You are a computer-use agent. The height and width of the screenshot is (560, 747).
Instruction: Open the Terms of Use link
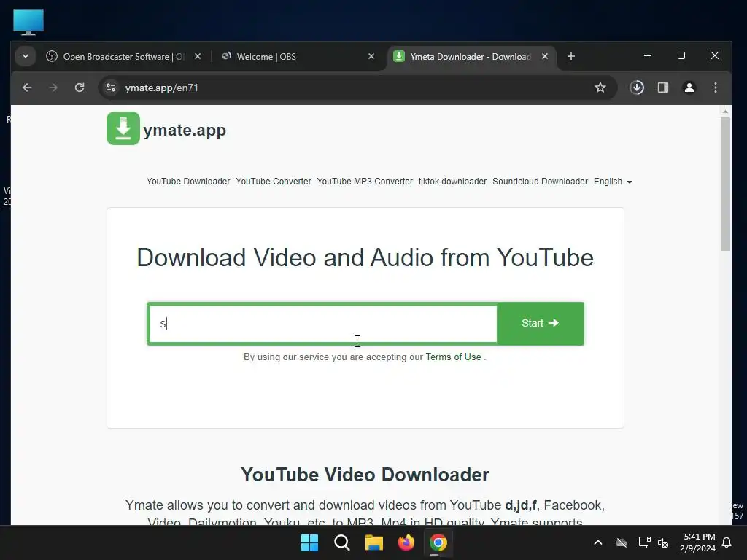point(454,357)
